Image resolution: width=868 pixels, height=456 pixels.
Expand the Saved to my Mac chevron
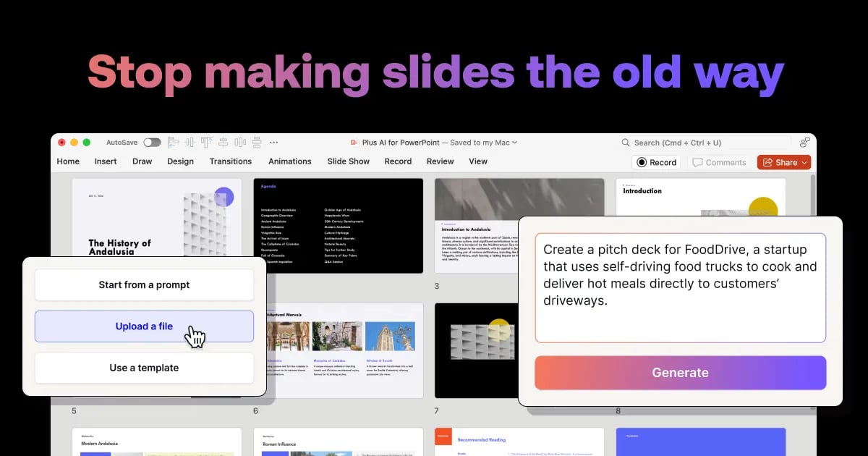[x=514, y=143]
